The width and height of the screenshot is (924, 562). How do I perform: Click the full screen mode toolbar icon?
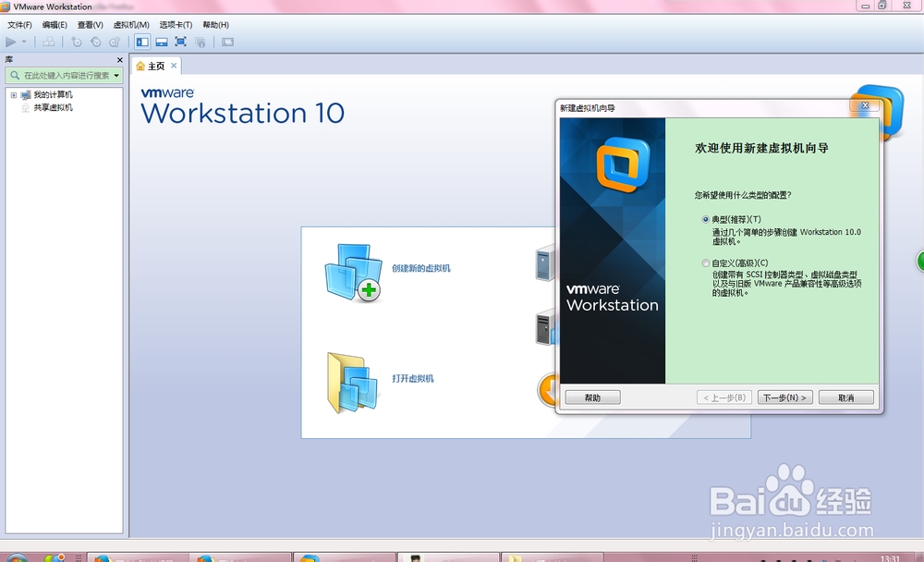tap(181, 42)
